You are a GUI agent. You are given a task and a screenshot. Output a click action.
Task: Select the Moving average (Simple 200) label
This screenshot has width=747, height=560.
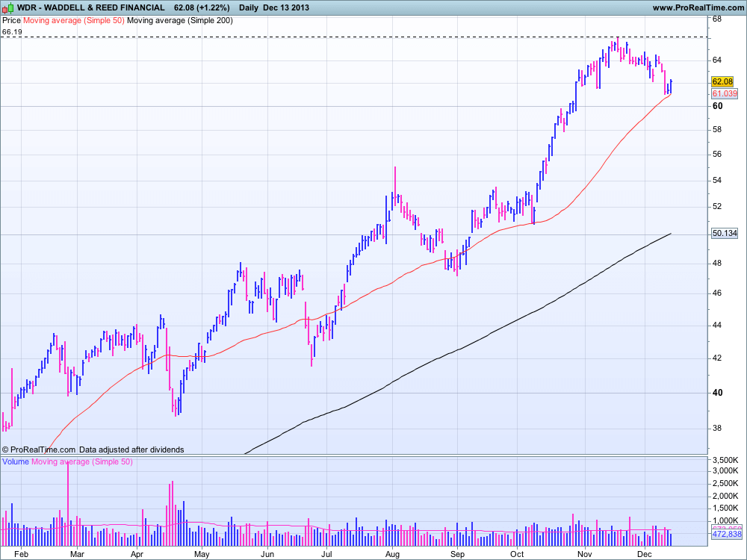point(180,20)
